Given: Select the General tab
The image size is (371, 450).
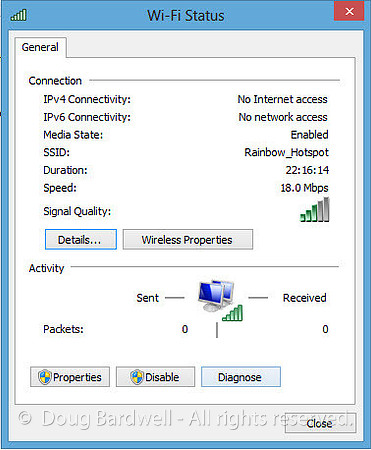Looking at the screenshot, I should pyautogui.click(x=40, y=47).
